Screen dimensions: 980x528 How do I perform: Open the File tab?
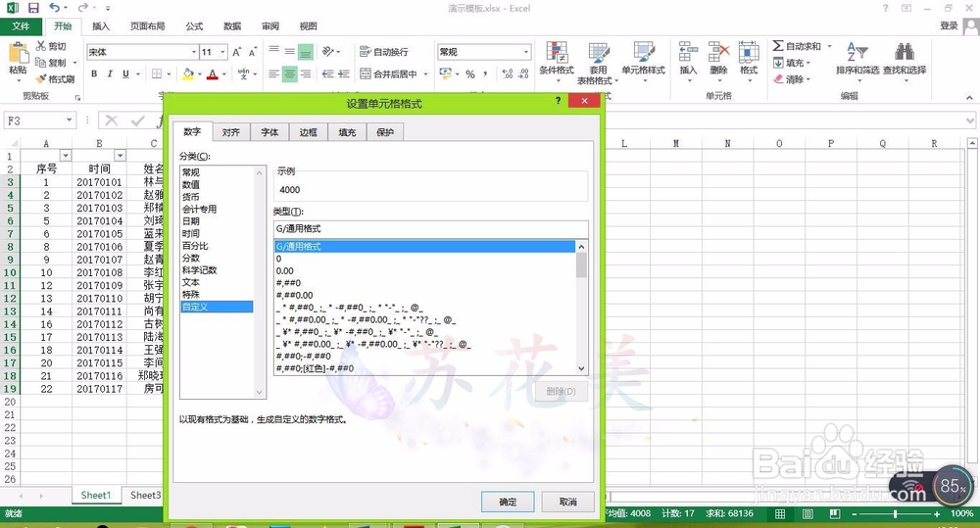point(21,26)
